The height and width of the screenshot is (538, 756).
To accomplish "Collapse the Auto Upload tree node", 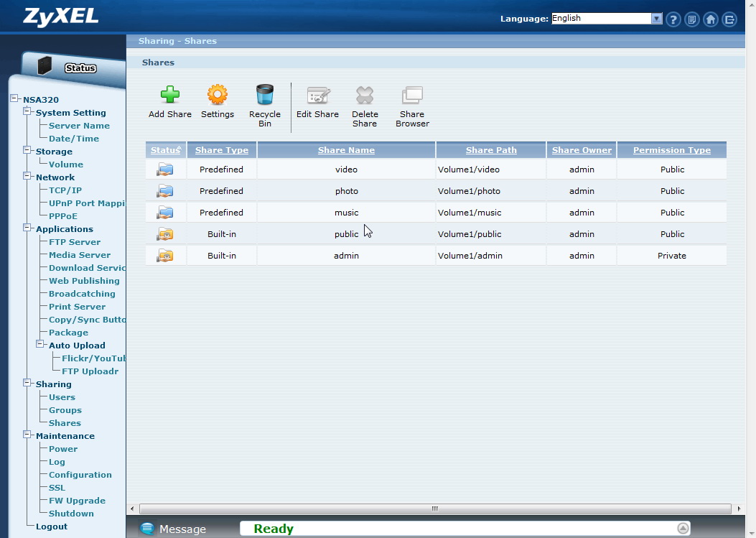I will [x=40, y=344].
